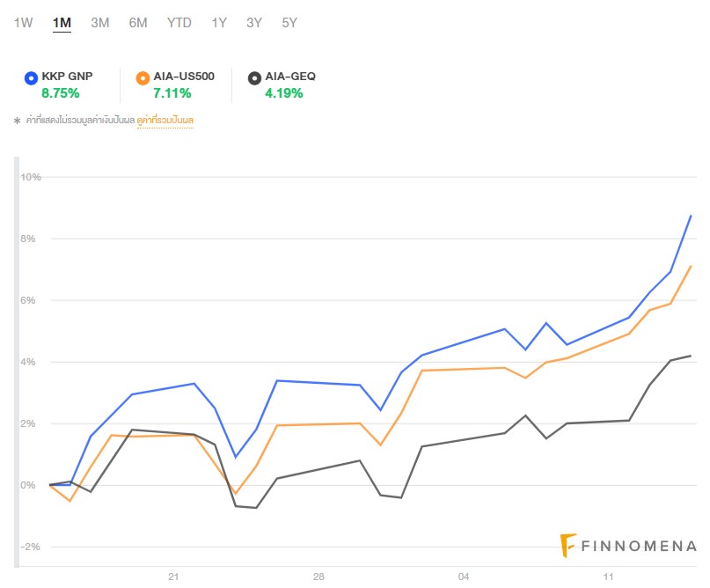Open the orange dividend-inclusive value link
The height and width of the screenshot is (588, 710).
pyautogui.click(x=165, y=120)
